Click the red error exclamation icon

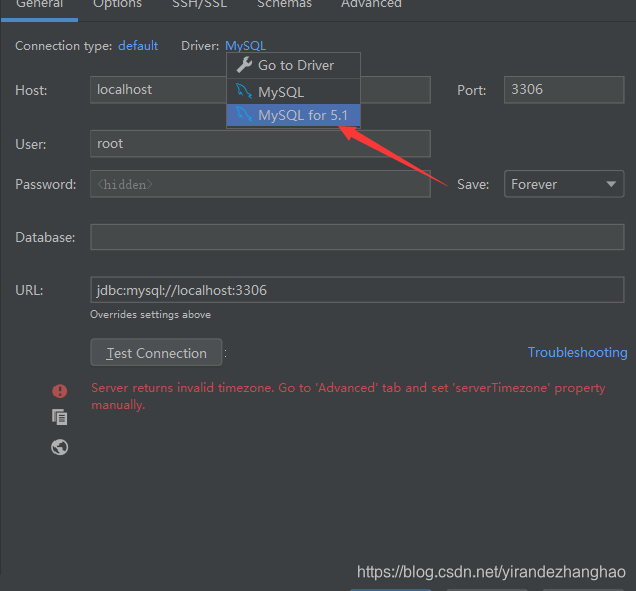[60, 391]
